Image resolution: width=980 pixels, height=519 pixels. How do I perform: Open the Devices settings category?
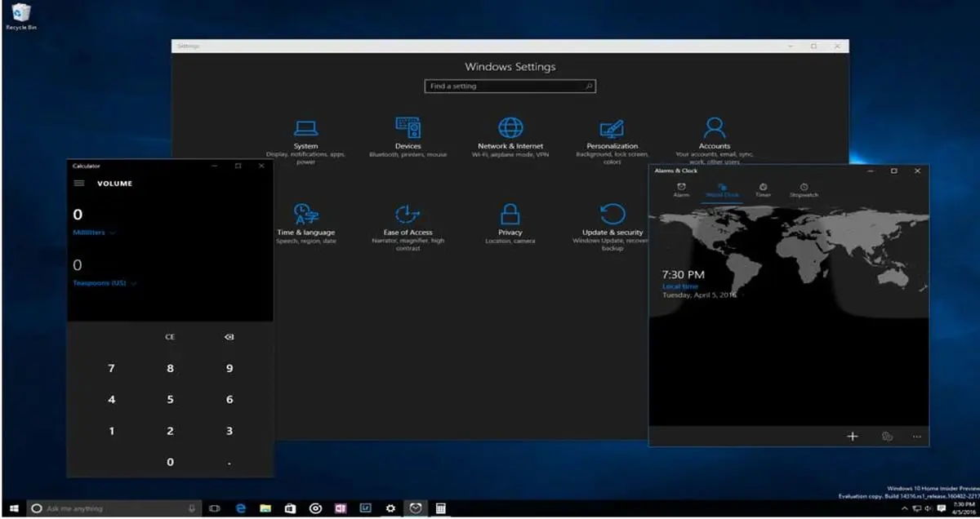408,135
